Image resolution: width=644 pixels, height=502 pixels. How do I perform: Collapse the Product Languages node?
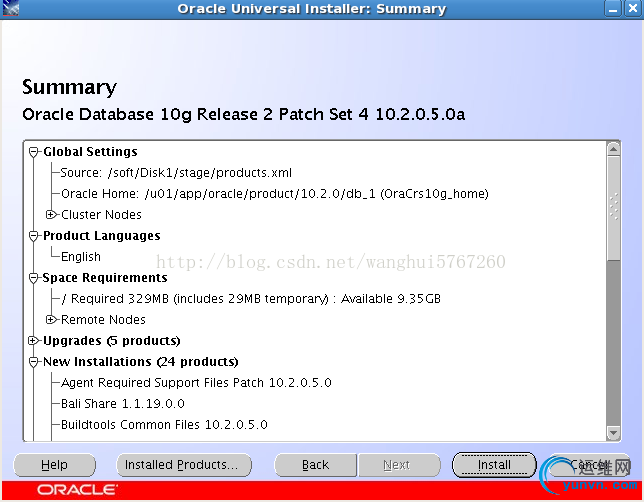34,236
